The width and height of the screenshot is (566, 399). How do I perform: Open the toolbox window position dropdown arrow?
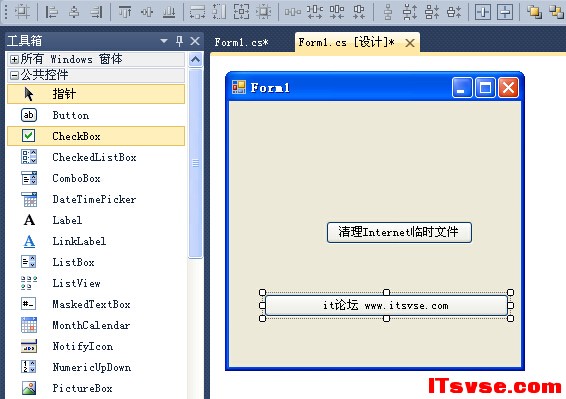[x=164, y=41]
